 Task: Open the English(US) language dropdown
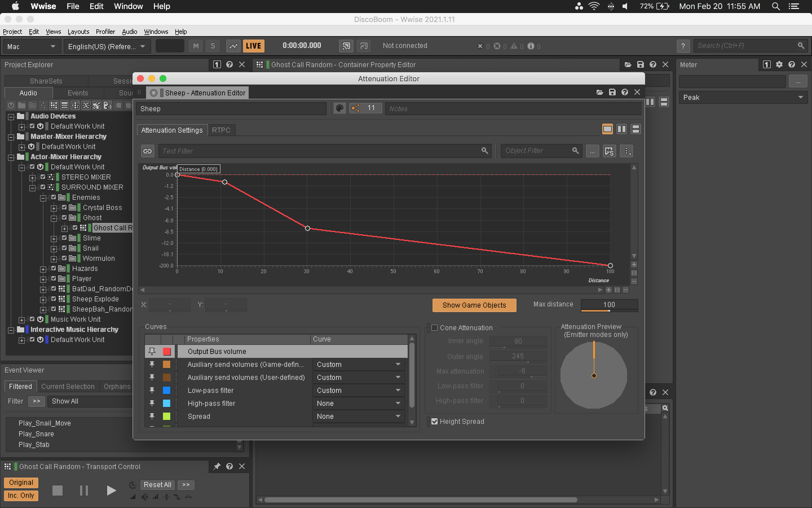click(107, 46)
